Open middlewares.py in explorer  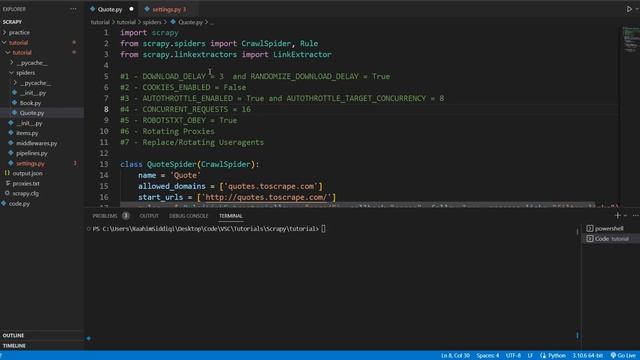pos(36,143)
